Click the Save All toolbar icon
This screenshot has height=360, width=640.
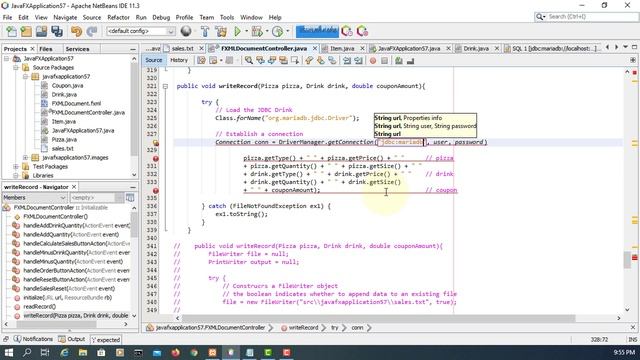57,31
